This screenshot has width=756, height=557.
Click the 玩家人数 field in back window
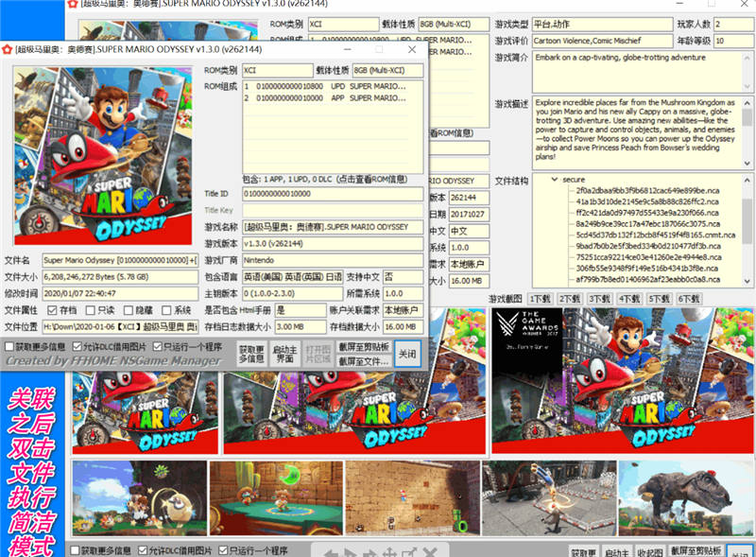[x=734, y=25]
